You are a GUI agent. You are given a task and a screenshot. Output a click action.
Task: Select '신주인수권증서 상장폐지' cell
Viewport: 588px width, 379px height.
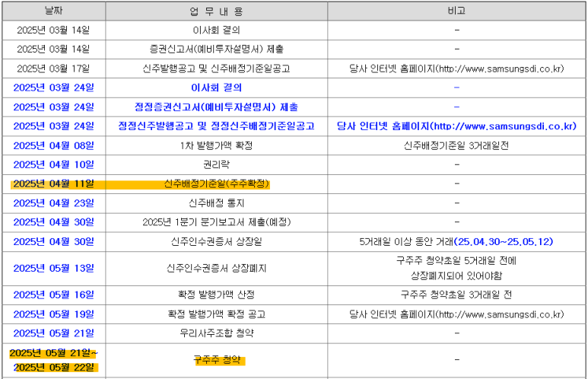tap(216, 269)
